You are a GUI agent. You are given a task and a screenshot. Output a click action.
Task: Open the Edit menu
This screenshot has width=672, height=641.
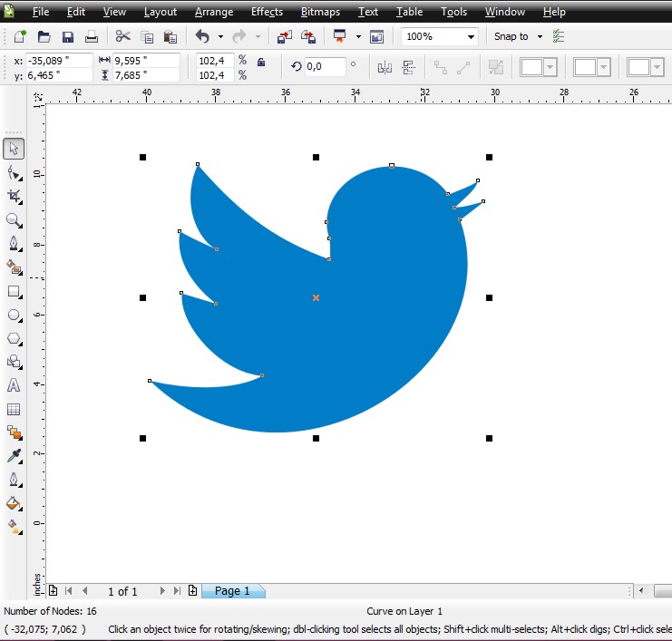76,12
